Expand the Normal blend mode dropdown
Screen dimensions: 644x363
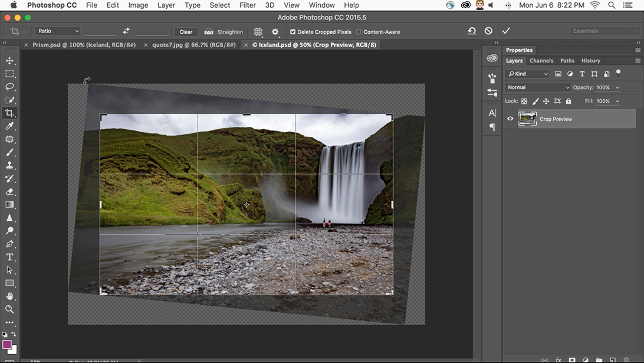537,87
